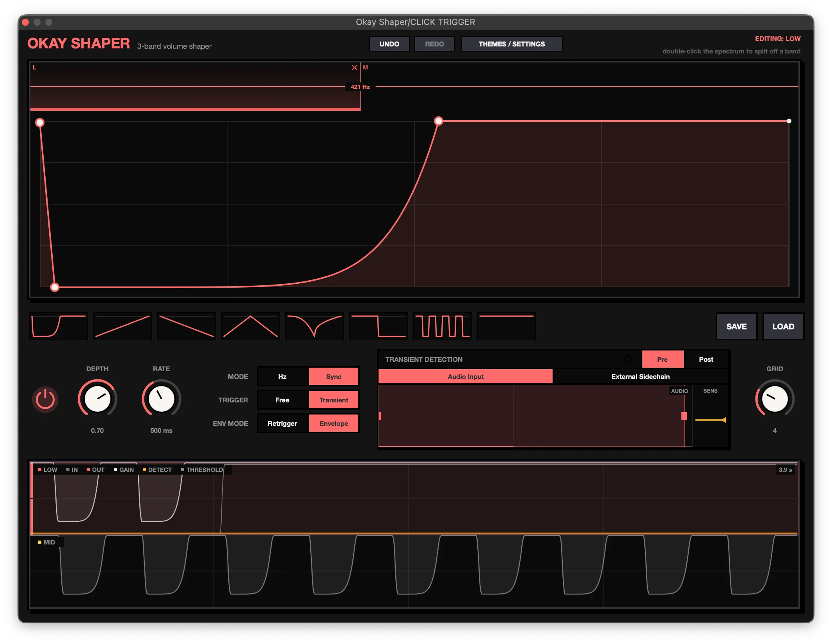Click the small end point of the curve
Screen dimensions: 832x644
[789, 121]
